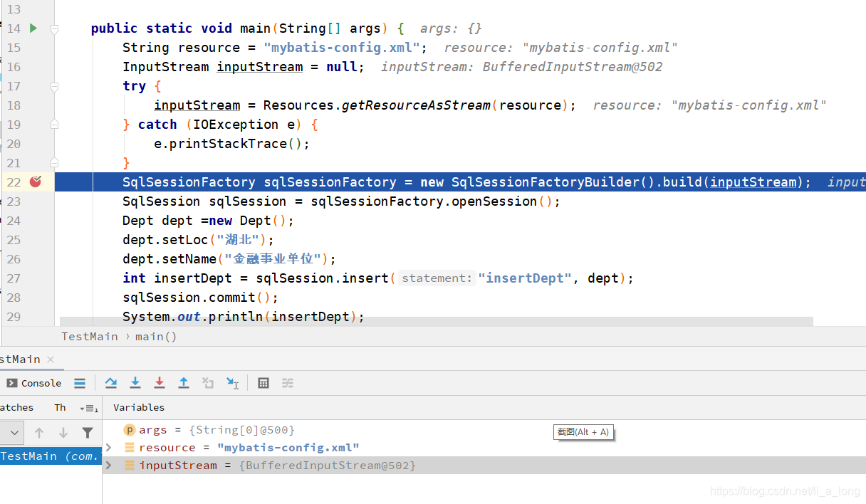
Task: Click the "mybatis-config.xml" value in Variables
Action: coord(288,448)
